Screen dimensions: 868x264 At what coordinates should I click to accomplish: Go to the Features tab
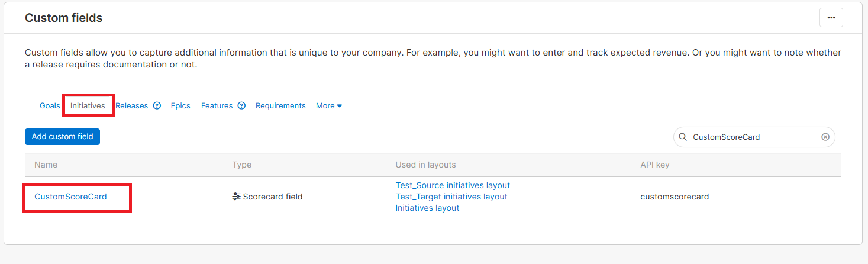click(217, 106)
